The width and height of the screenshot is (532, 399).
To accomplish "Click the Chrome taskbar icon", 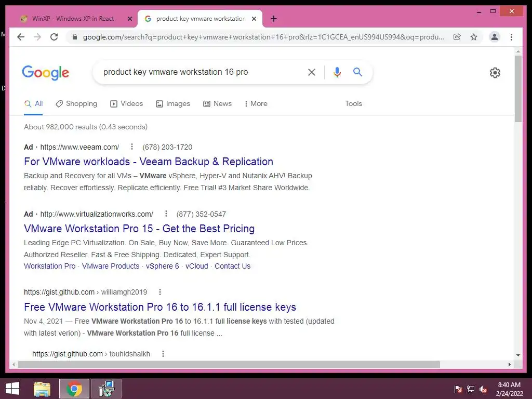I will click(x=74, y=389).
